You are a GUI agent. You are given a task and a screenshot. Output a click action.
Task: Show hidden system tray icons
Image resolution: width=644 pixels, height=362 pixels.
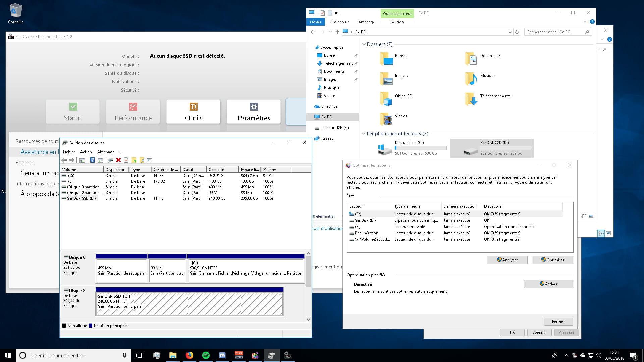click(x=567, y=355)
